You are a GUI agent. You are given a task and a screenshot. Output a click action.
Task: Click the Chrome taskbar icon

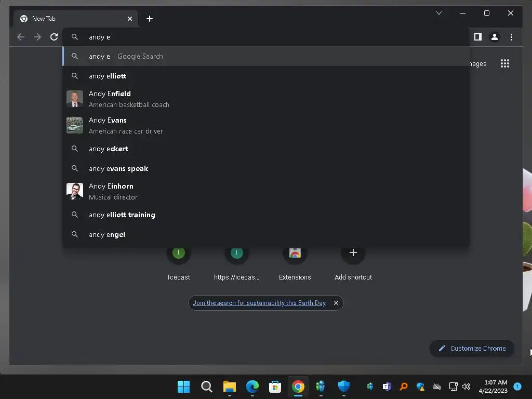pyautogui.click(x=298, y=387)
